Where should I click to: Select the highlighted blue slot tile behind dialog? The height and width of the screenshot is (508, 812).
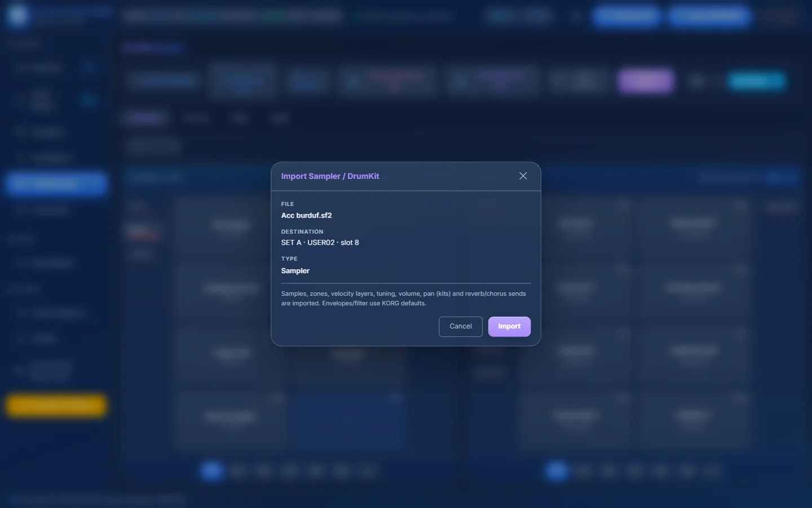click(349, 421)
